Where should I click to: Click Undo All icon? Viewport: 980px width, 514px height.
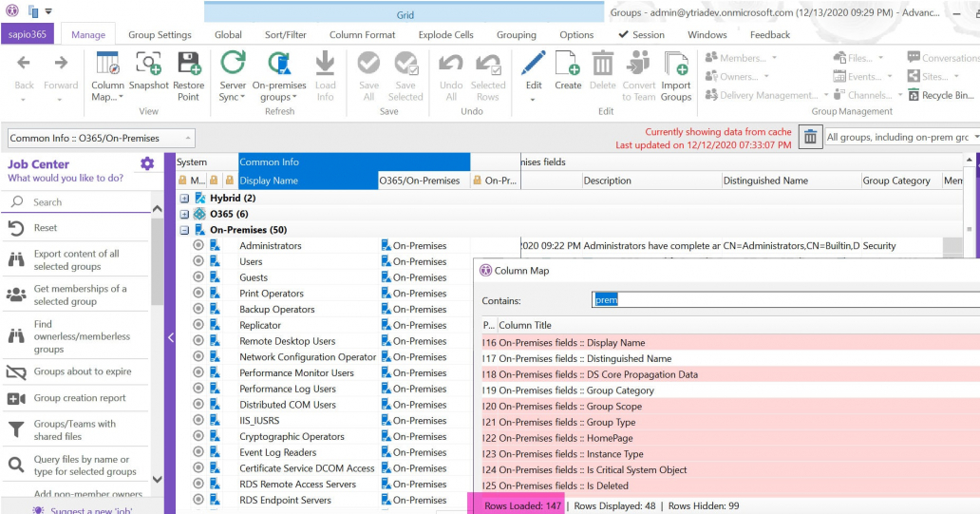[x=451, y=63]
